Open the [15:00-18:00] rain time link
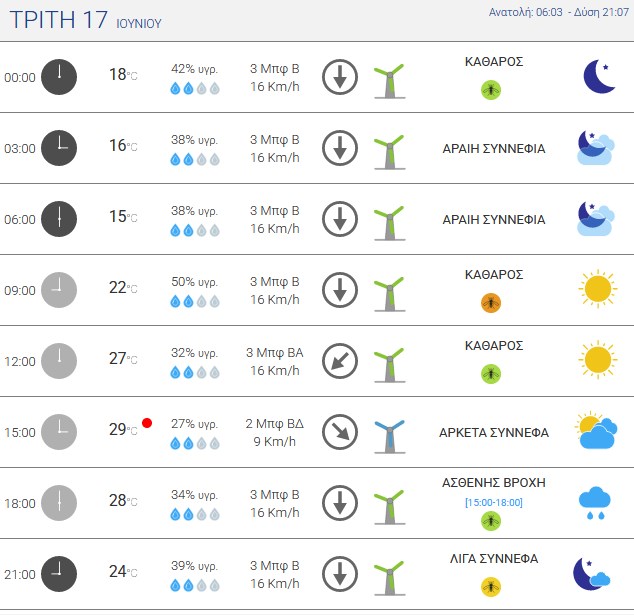The image size is (634, 615). (494, 503)
